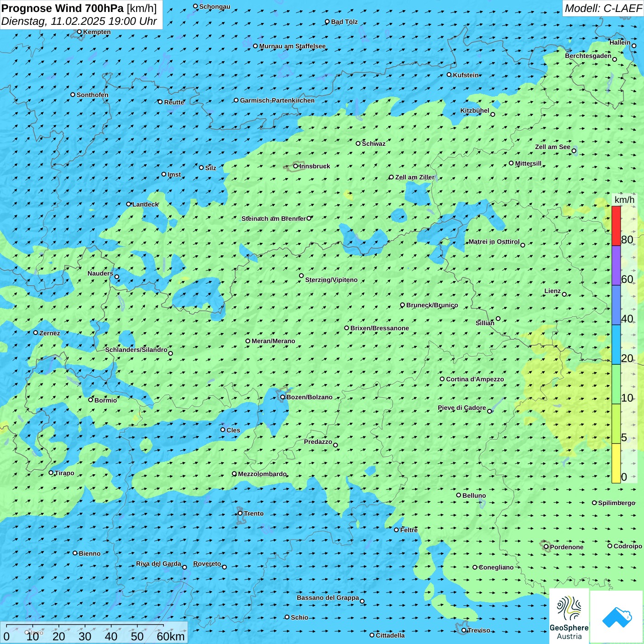Screen dimensions: 644x644
Task: Click the Lienz location marker
Action: click(564, 294)
